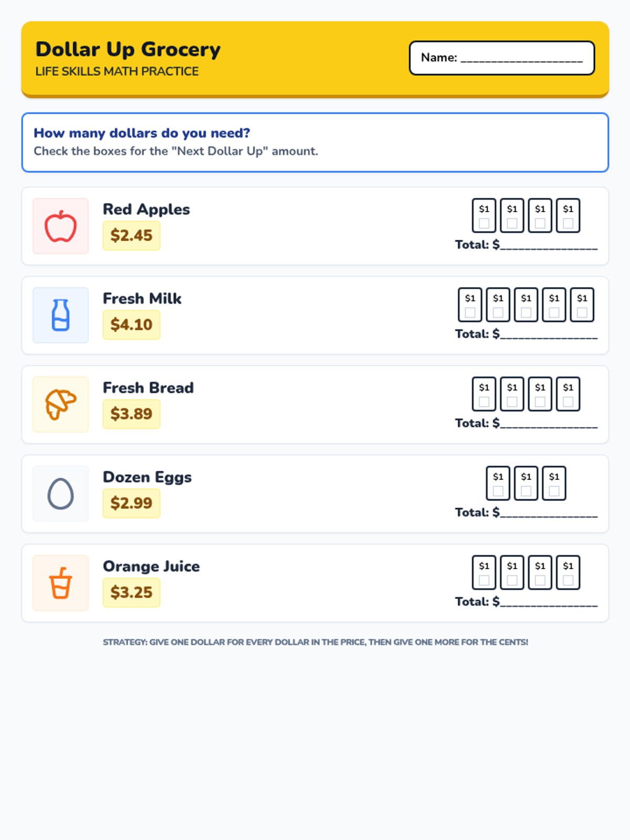
Task: Click the orange juice cup icon
Action: (x=60, y=583)
